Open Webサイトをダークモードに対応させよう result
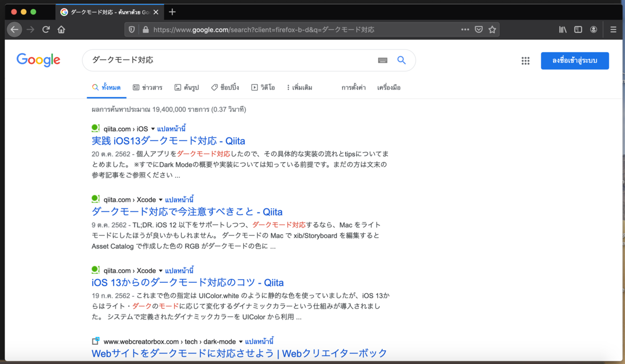The width and height of the screenshot is (625, 364). pos(239,354)
